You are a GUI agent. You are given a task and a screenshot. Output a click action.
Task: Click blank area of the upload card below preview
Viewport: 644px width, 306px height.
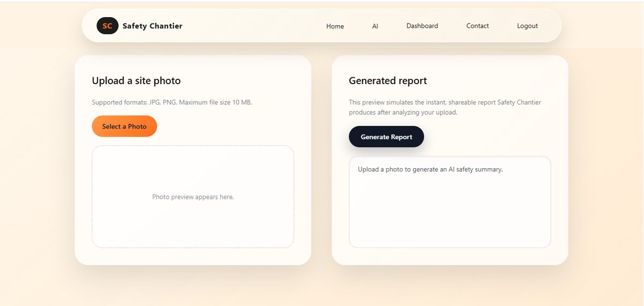pyautogui.click(x=193, y=256)
